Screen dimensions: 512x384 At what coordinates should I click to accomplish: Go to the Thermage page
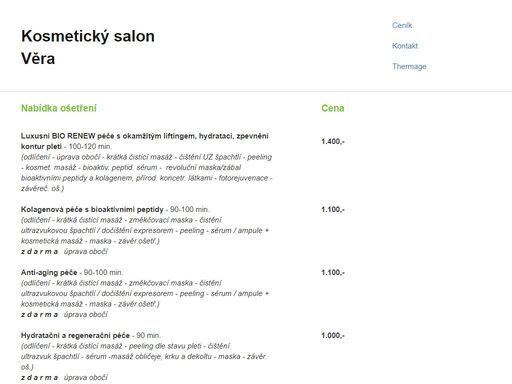click(409, 67)
